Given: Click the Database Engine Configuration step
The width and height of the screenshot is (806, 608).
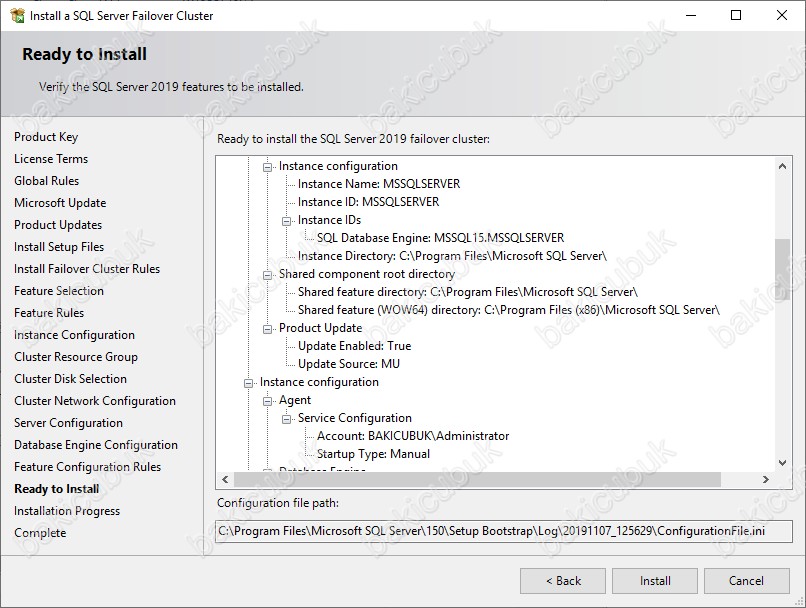Looking at the screenshot, I should coord(96,445).
